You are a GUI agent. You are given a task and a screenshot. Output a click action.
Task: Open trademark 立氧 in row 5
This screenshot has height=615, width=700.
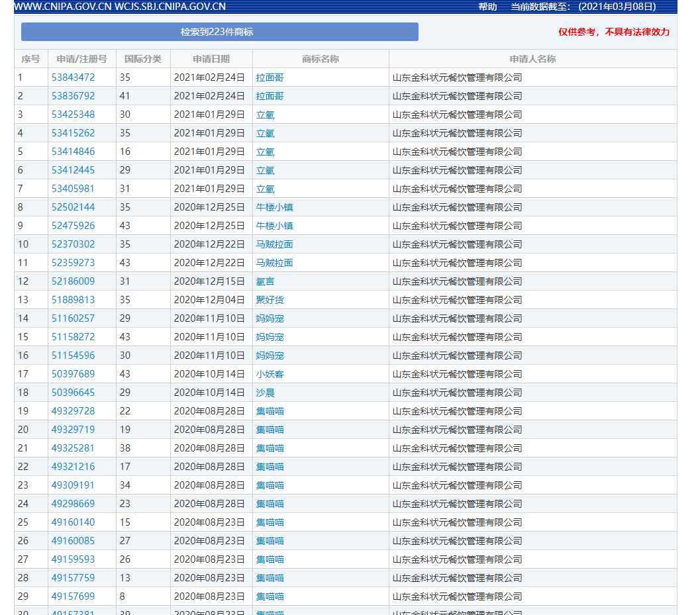coord(265,152)
